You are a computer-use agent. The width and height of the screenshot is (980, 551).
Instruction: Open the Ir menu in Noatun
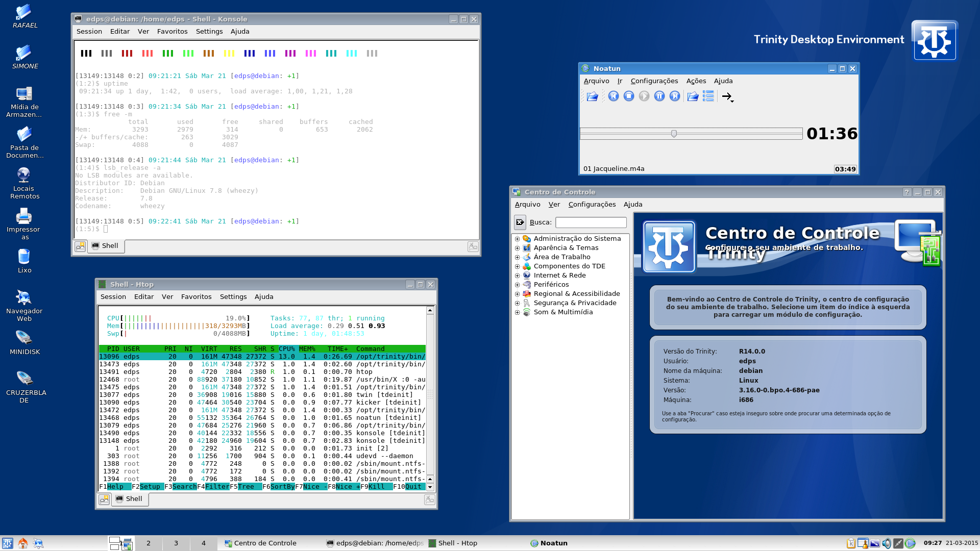(x=620, y=81)
